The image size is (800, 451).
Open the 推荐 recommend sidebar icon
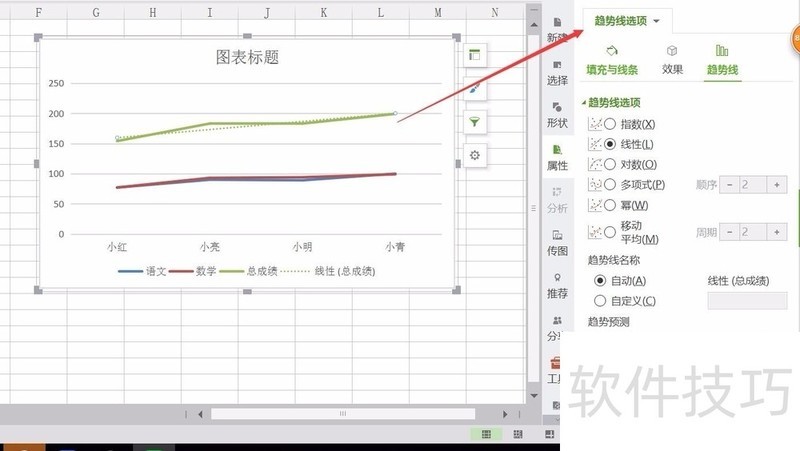pyautogui.click(x=557, y=286)
